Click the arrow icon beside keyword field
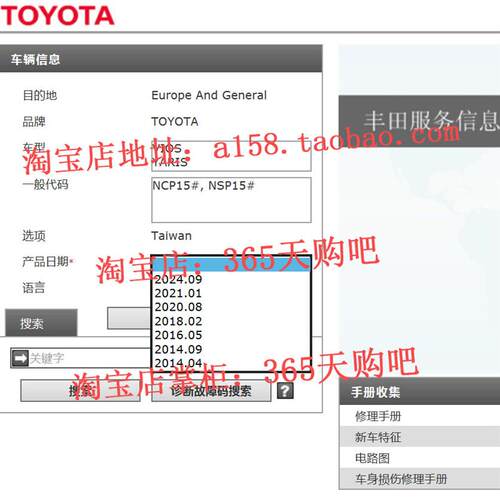The image size is (500, 500). point(20,358)
